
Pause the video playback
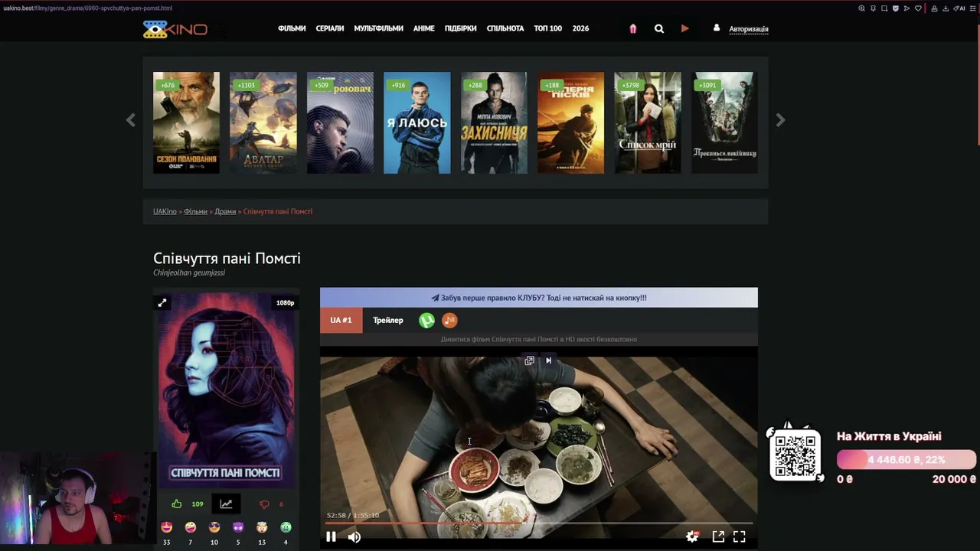331,536
